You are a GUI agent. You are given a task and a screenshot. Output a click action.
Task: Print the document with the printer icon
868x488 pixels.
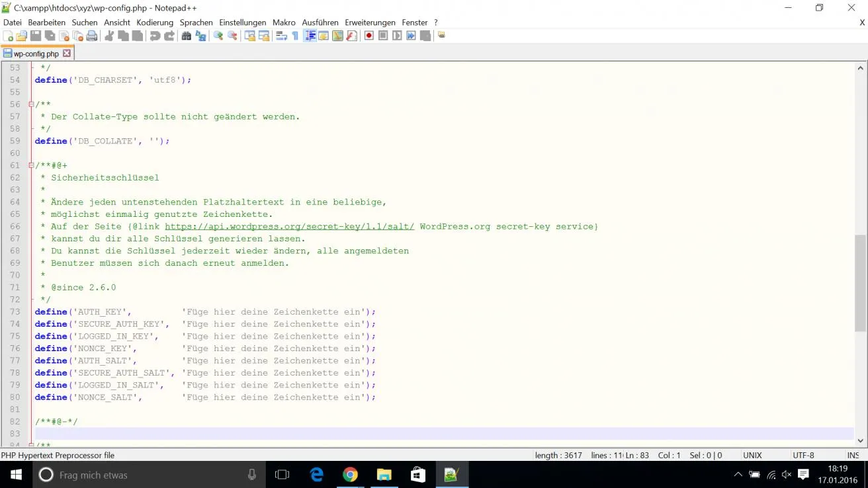pyautogui.click(x=92, y=36)
